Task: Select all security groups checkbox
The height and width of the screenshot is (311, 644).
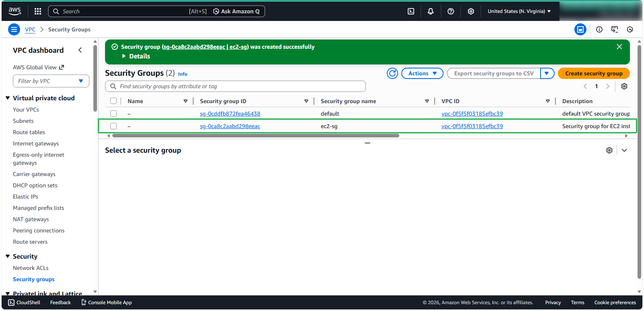Action: 114,101
